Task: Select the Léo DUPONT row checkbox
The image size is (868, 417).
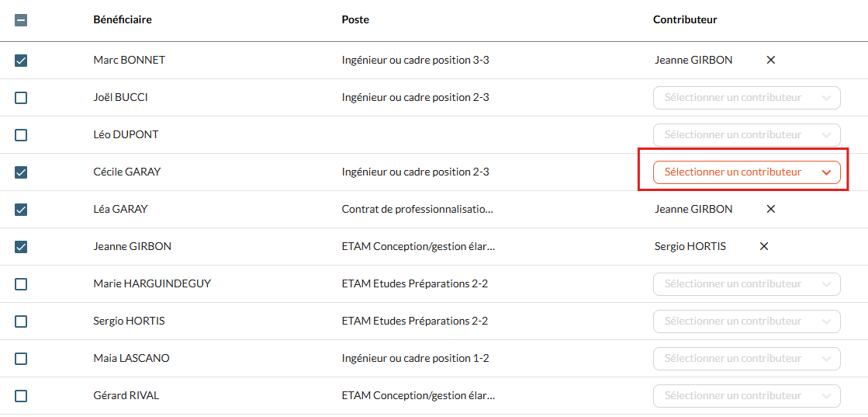Action: (x=21, y=135)
